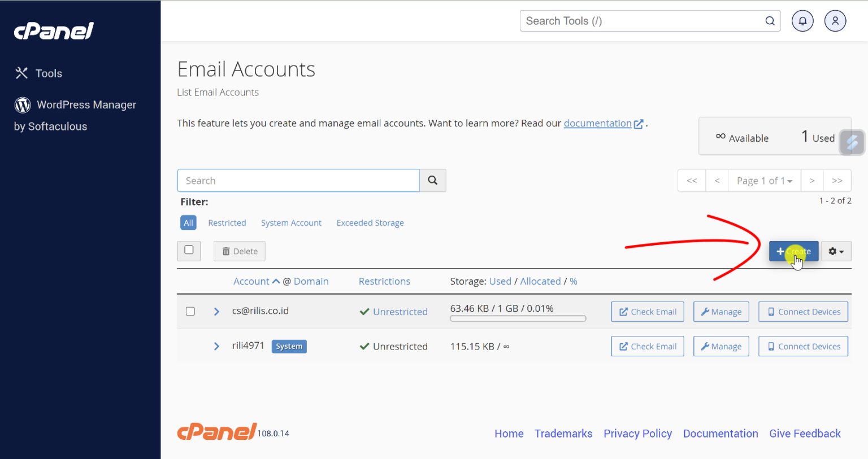Open WordPress Manager from the sidebar
Screen dimensions: 868x459
click(x=86, y=104)
